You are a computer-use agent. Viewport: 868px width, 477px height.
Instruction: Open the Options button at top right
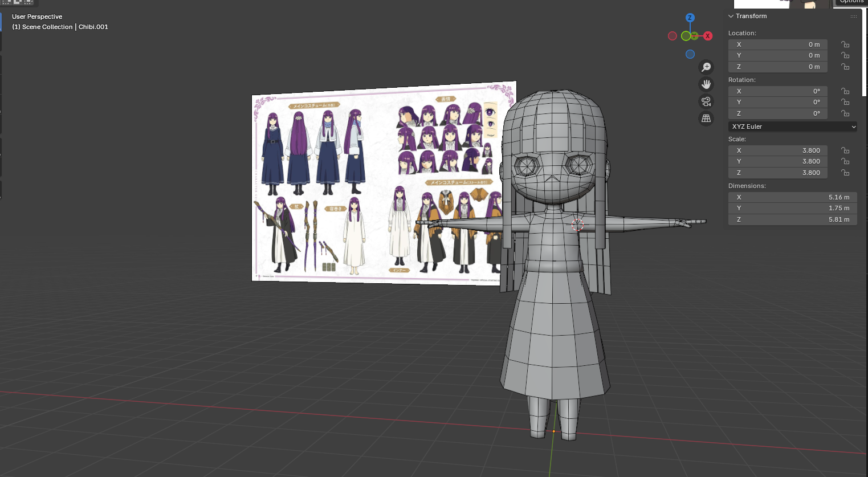click(851, 2)
